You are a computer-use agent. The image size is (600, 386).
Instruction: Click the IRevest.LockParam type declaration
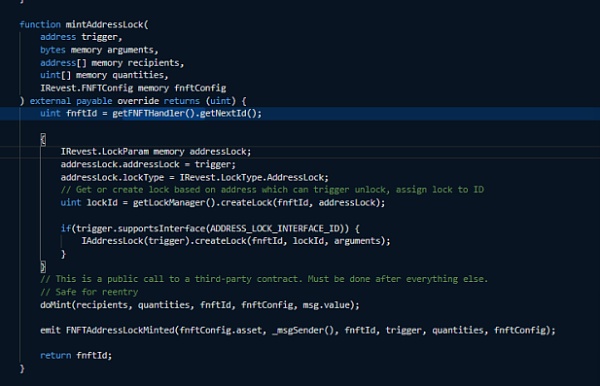104,151
